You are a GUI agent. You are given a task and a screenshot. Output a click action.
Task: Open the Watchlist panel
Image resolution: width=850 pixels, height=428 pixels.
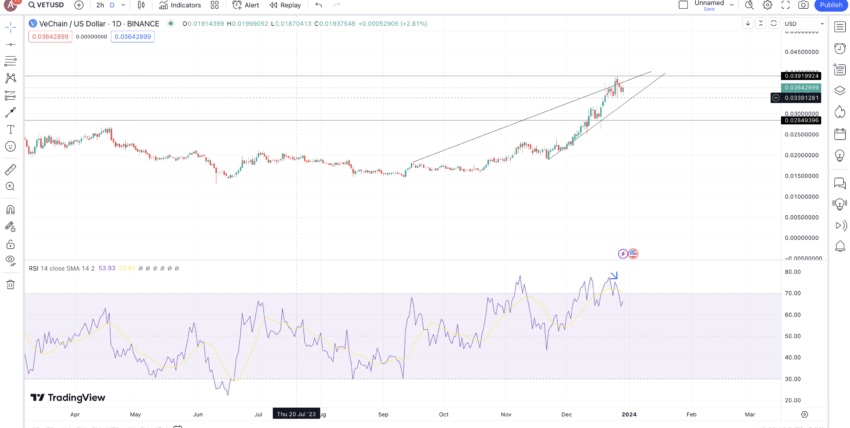(840, 27)
